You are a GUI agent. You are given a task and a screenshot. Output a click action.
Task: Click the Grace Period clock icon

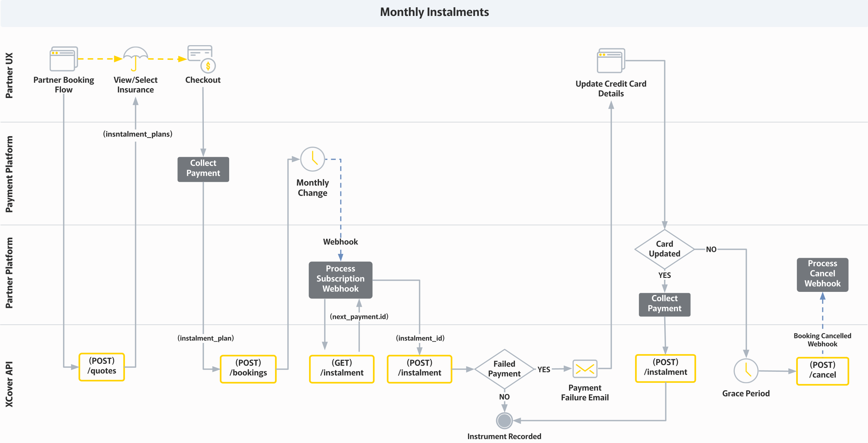[x=745, y=371]
